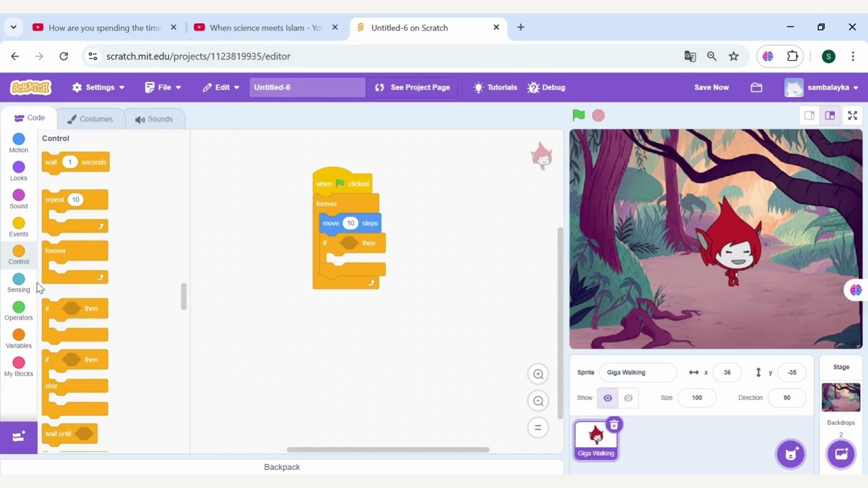Screen dimensions: 868x488
Task: Select the Events block category
Action: pyautogui.click(x=18, y=228)
